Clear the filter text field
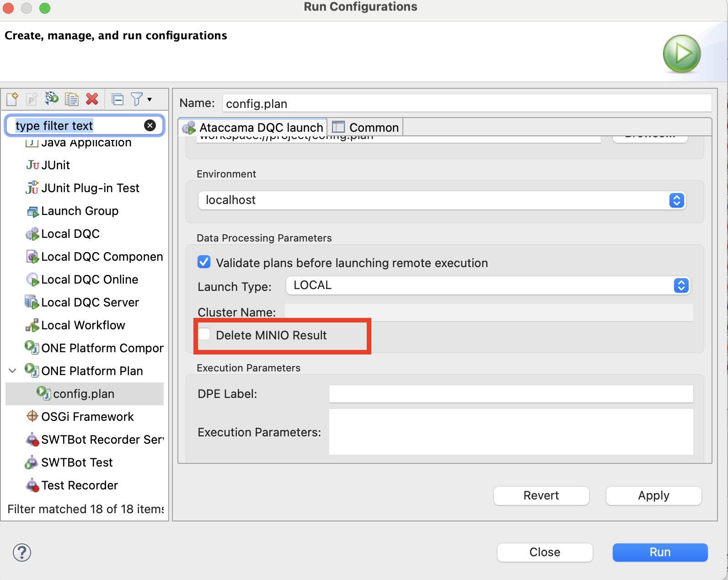Viewport: 728px width, 580px height. 150,125
